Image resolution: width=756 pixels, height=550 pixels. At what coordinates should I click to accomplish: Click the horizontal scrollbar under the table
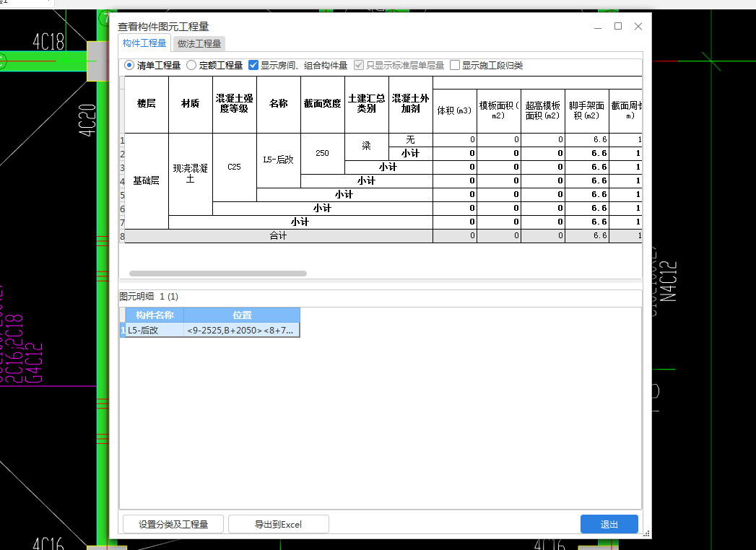coord(217,274)
